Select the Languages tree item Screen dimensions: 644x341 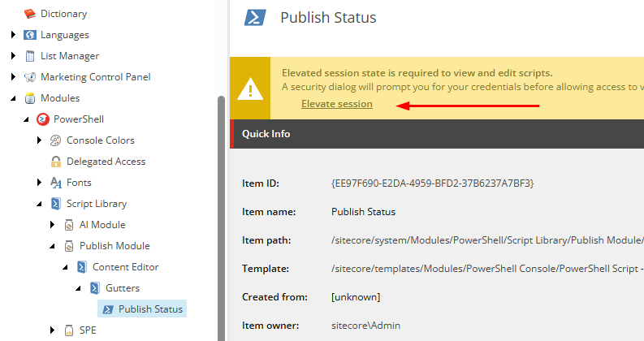coord(64,35)
